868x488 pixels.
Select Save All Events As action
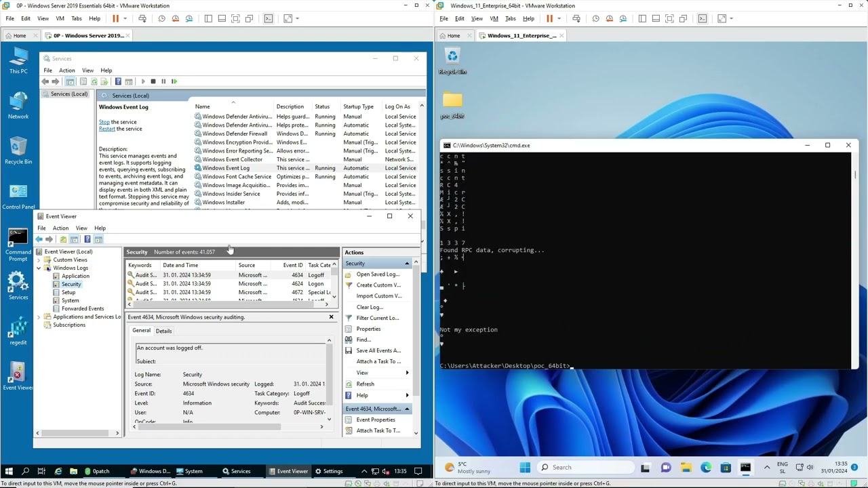378,350
